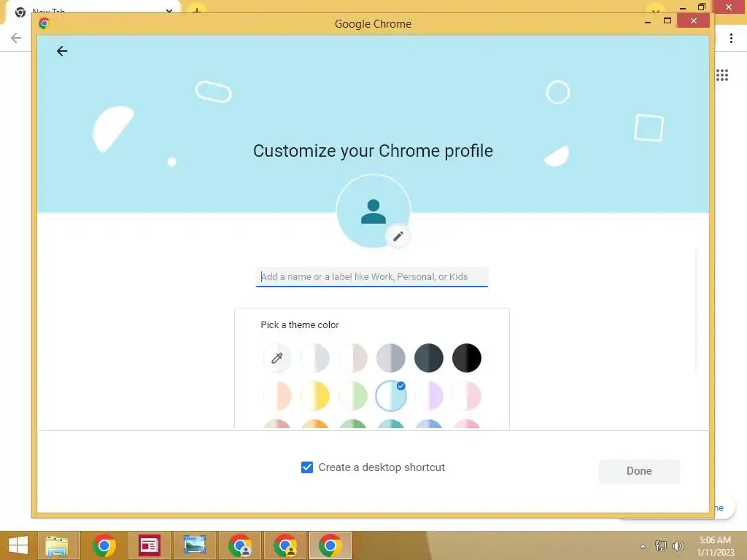Image resolution: width=747 pixels, height=560 pixels.
Task: Open the photo viewer taskbar icon
Action: click(195, 545)
